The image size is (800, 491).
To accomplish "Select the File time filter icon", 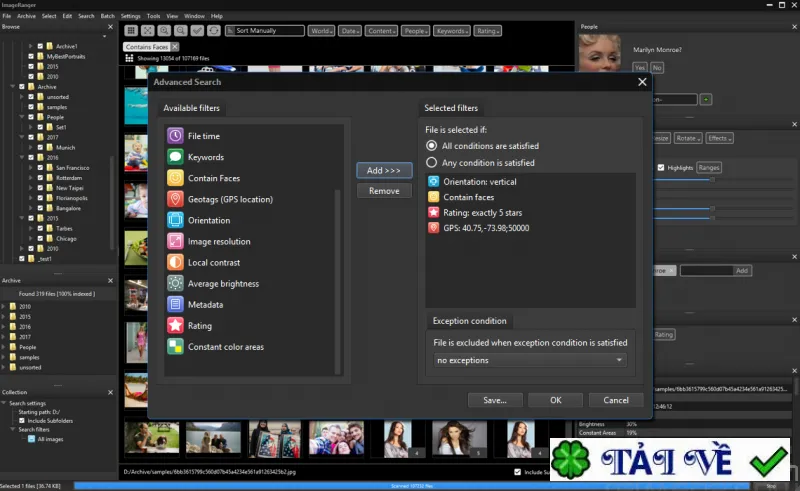I will point(175,136).
